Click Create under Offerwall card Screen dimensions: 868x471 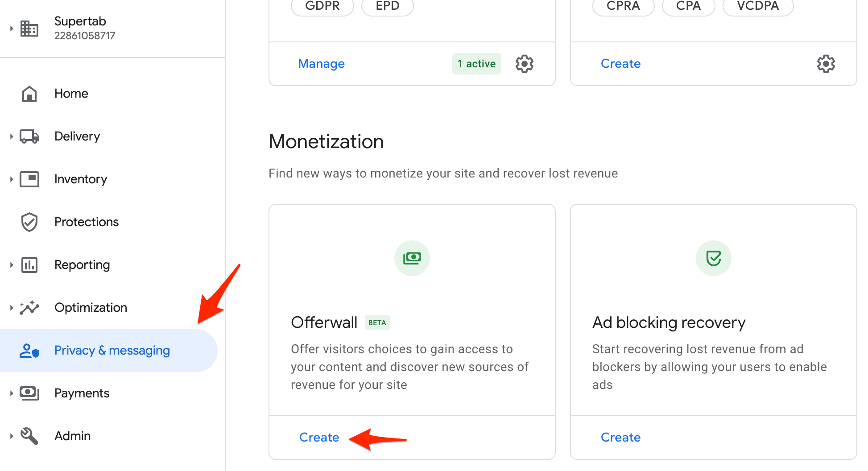point(319,437)
